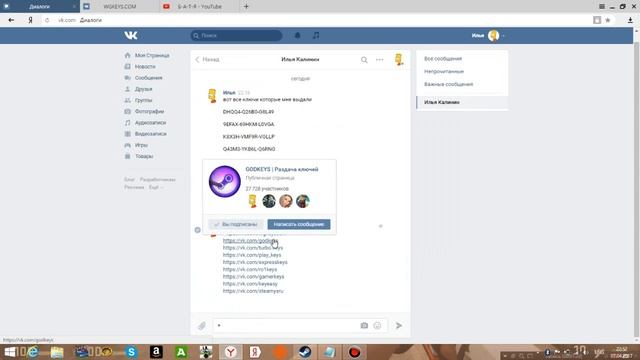
Task: Open File Explorer from the taskbar
Action: pos(57,352)
